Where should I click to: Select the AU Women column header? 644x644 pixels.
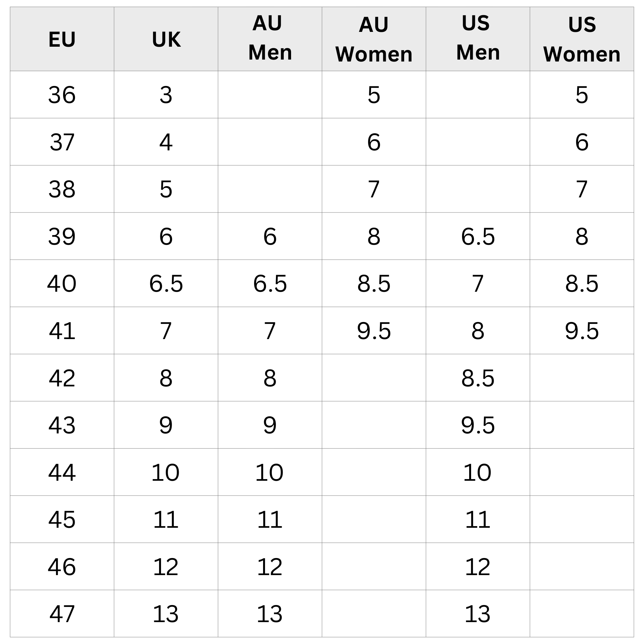point(374,39)
